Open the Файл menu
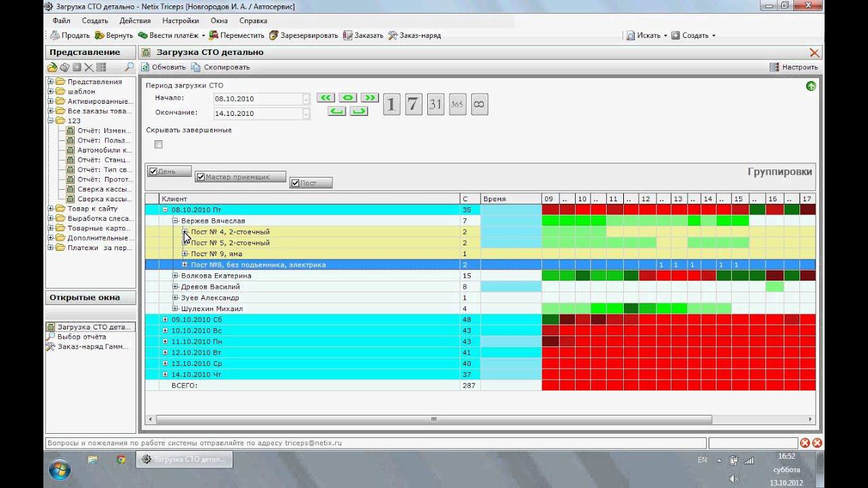Viewport: 868px width, 488px height. (x=61, y=20)
